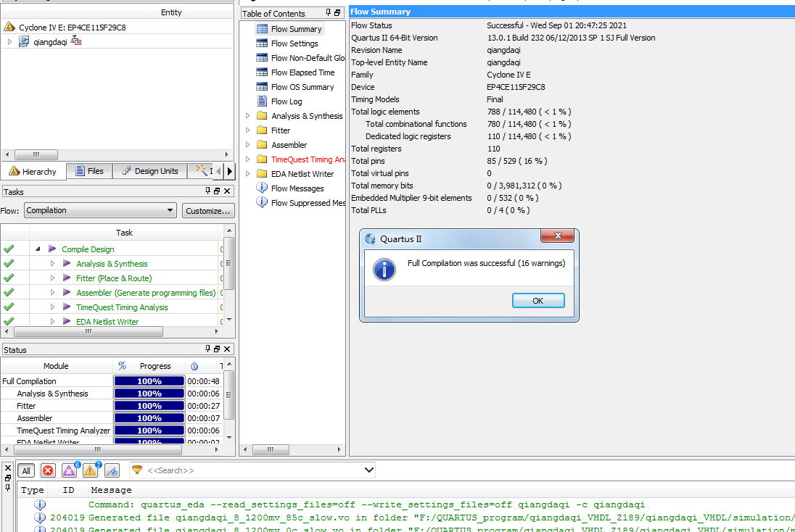The width and height of the screenshot is (795, 532).
Task: Click the yellow warning messages filter icon
Action: click(x=90, y=470)
